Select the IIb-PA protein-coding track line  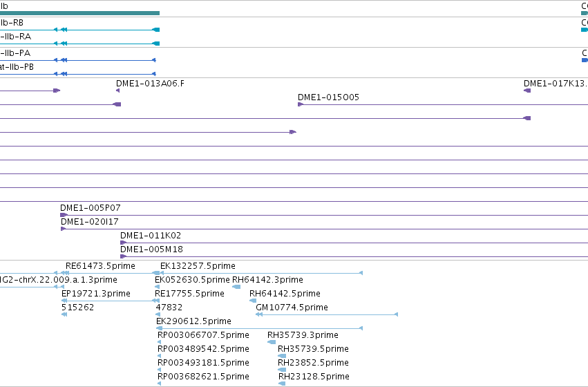77,60
